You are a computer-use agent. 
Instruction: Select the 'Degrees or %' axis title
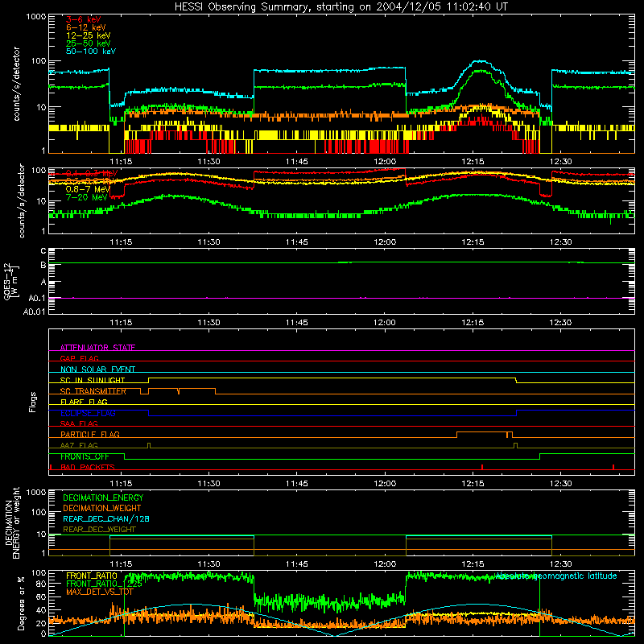point(21,603)
